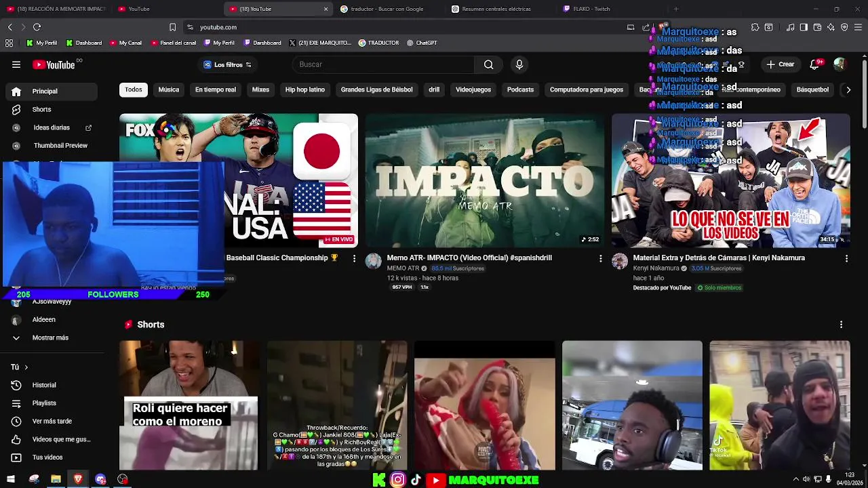This screenshot has width=868, height=488.
Task: Open the IMPACTO Memo ATR video thumbnail
Action: pos(485,180)
